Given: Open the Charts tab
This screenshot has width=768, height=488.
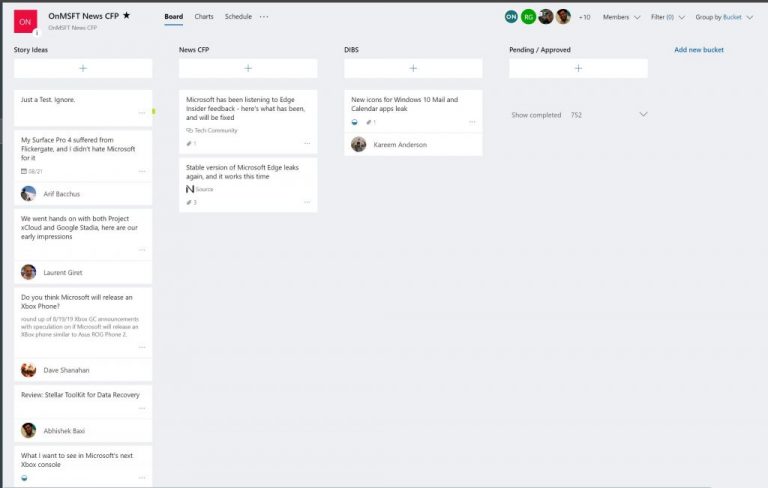Looking at the screenshot, I should (204, 17).
